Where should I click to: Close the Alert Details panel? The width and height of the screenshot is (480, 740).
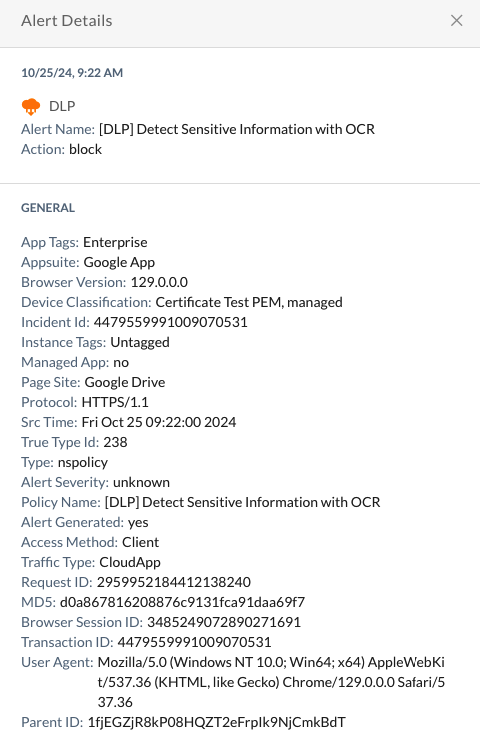[x=456, y=20]
